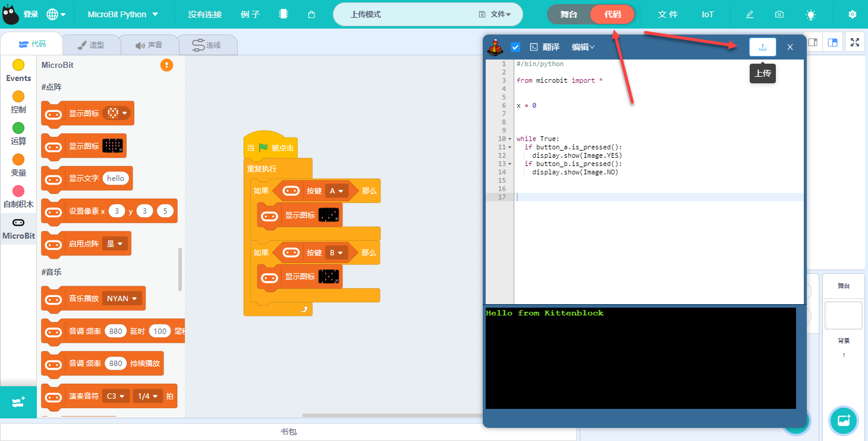Viewport: 868px width, 441px height.
Task: Click 登录 to log in
Action: click(31, 14)
